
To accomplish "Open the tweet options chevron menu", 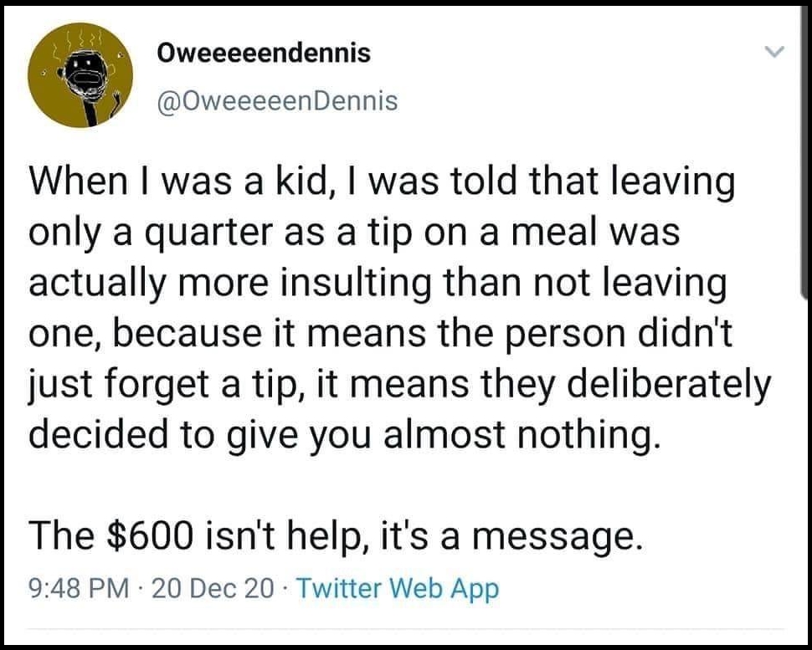I will (x=775, y=51).
